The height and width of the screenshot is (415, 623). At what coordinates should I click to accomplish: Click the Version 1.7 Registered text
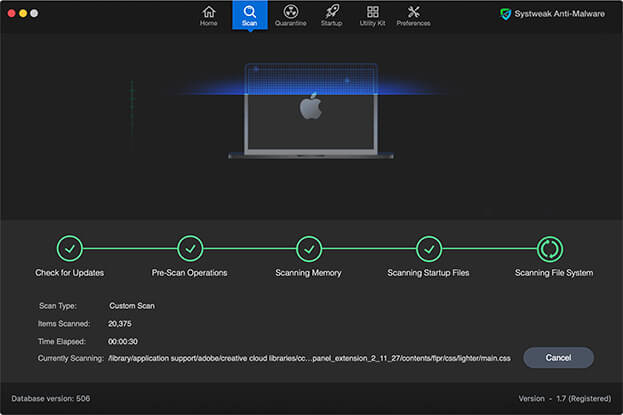(x=566, y=398)
